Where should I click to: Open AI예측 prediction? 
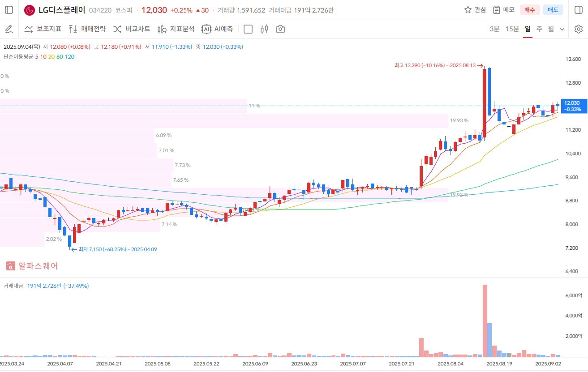click(217, 29)
